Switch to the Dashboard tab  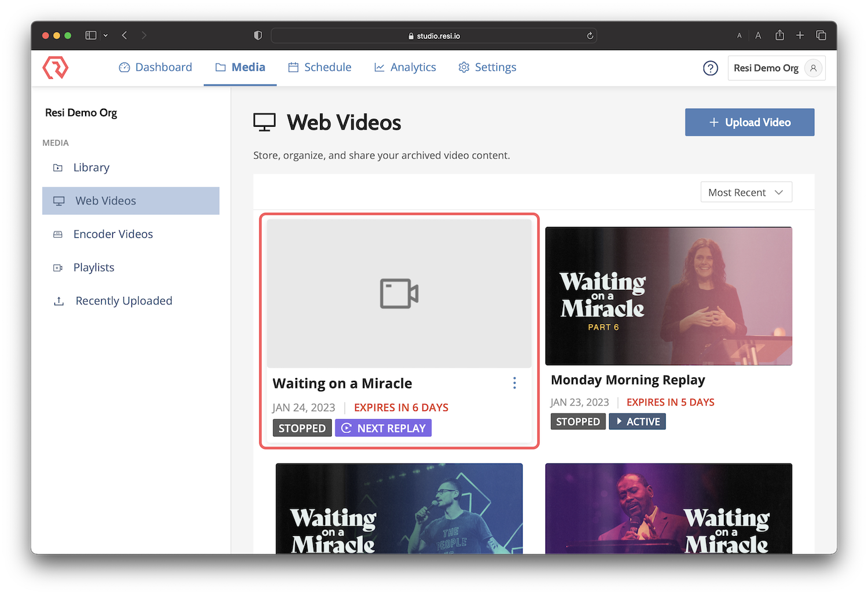[x=156, y=67]
